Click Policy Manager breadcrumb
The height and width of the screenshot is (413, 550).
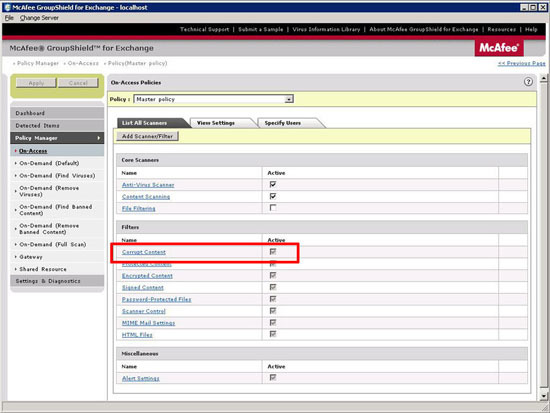pyautogui.click(x=38, y=63)
